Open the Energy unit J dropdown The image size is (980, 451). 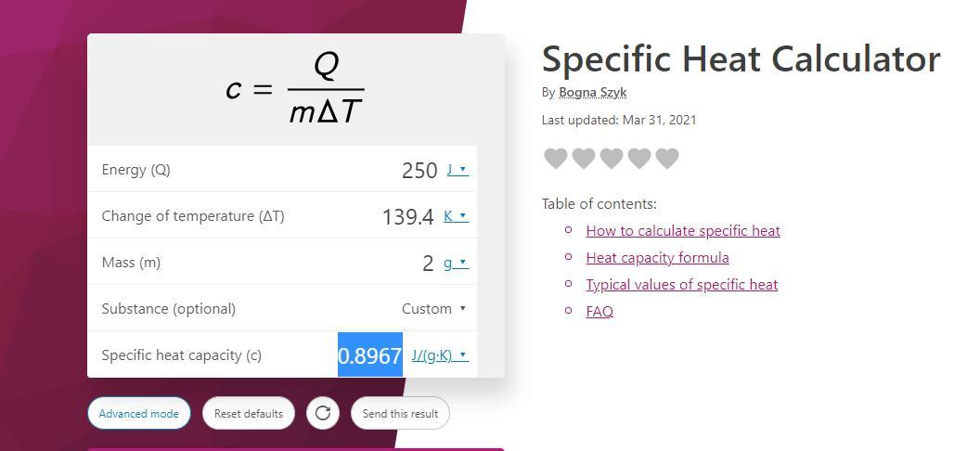457,170
